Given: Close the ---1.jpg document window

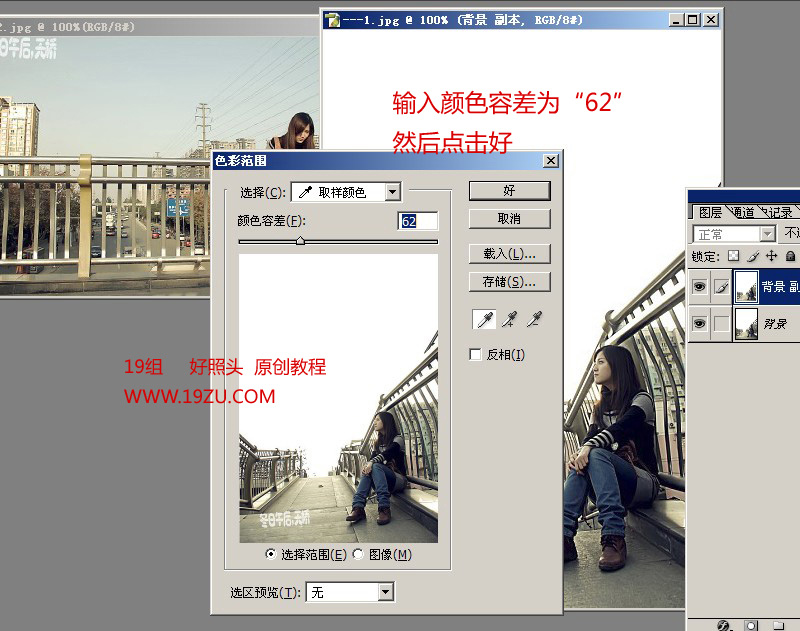Looking at the screenshot, I should tap(711, 20).
